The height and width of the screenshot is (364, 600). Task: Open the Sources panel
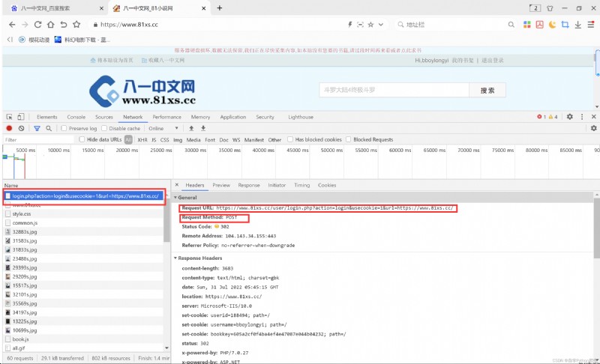[104, 117]
